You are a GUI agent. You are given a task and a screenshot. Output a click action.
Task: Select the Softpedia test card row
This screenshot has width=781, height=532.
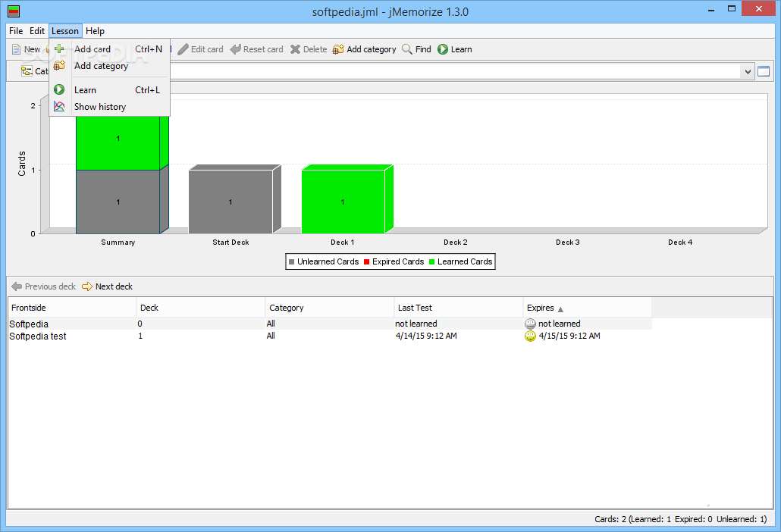330,336
